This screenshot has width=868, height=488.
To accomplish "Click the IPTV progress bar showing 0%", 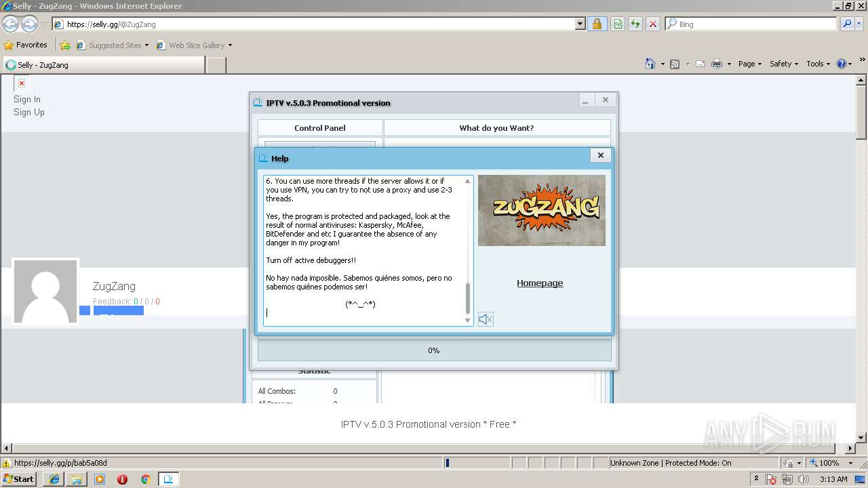I will pyautogui.click(x=434, y=350).
